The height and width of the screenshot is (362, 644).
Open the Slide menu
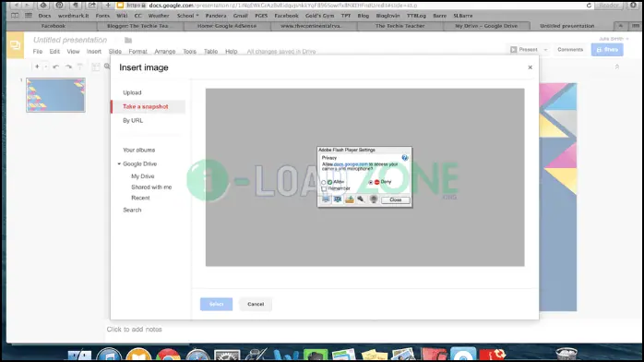coord(115,52)
